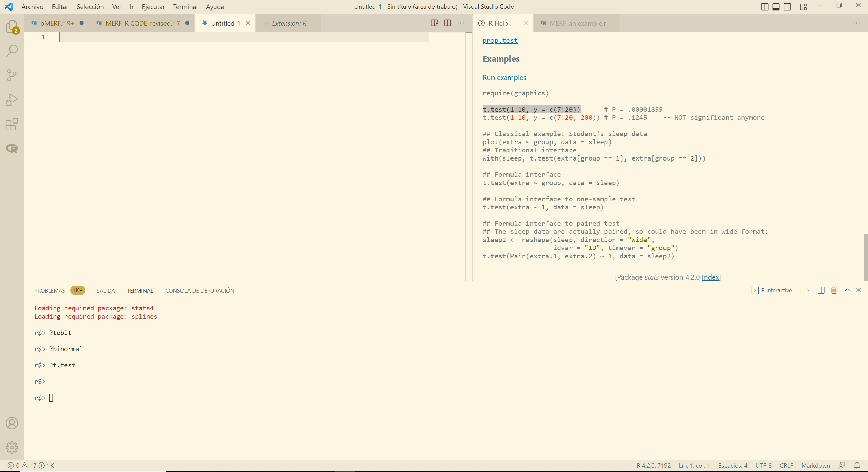The image size is (868, 472).
Task: Switch to the MERF-R CODE-revised.r tab
Action: click(x=142, y=23)
